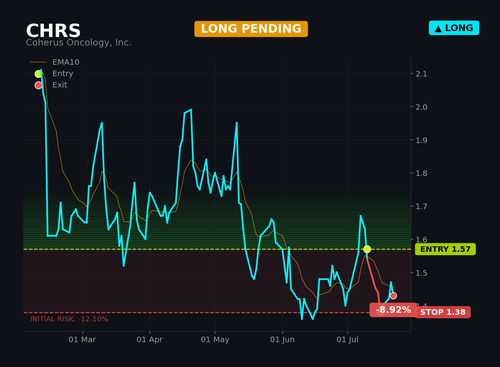Screen dimensions: 500x367
Task: Click the EMA10 legend line sample
Action: [x=38, y=62]
